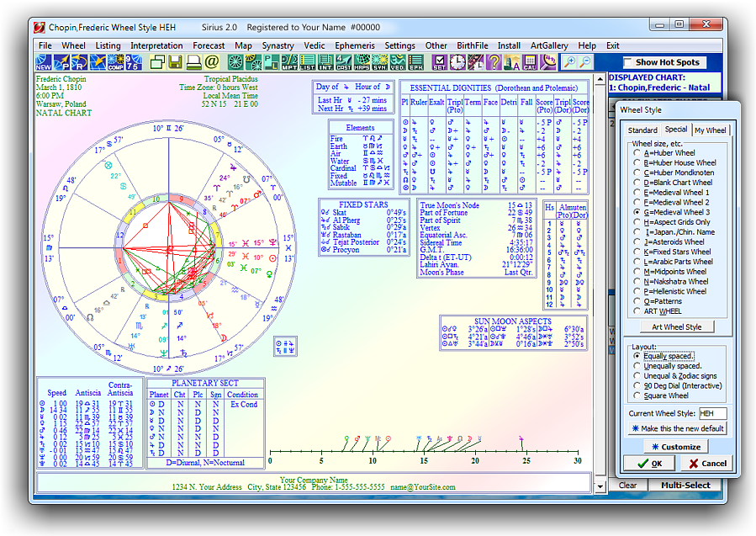Click the printer toolbar icon
756x536 pixels.
(193, 62)
